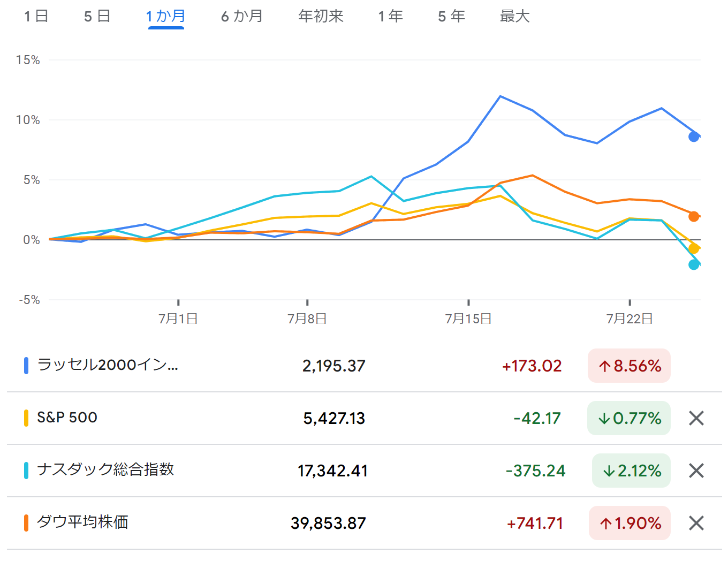This screenshot has height=561, width=728.
Task: Remove ナスダック総合指数 with X icon
Action: click(x=696, y=471)
